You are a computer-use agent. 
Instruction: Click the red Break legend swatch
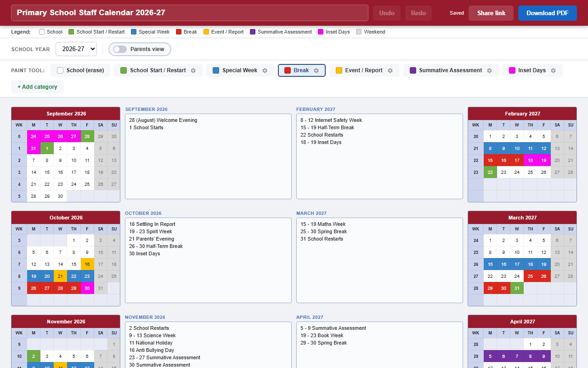pos(179,32)
